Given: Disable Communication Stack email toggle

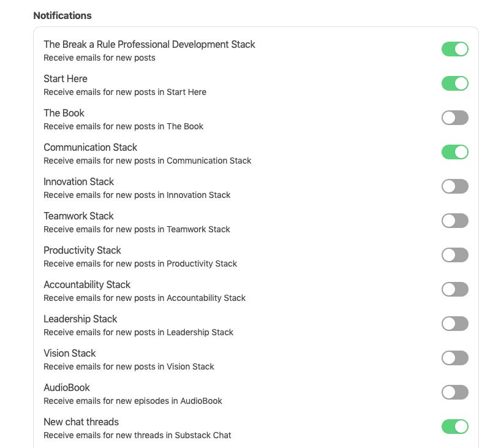Looking at the screenshot, I should coord(454,152).
